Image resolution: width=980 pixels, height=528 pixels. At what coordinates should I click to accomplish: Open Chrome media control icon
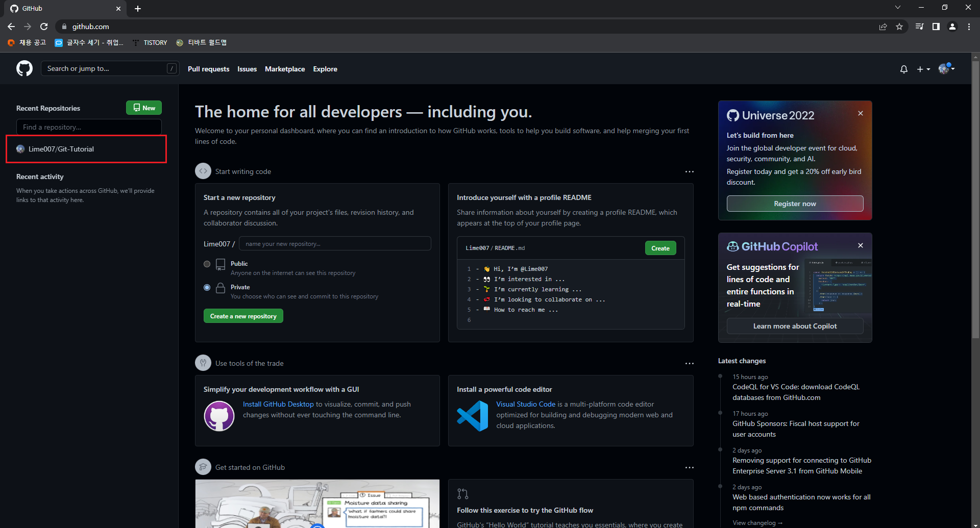pyautogui.click(x=919, y=27)
